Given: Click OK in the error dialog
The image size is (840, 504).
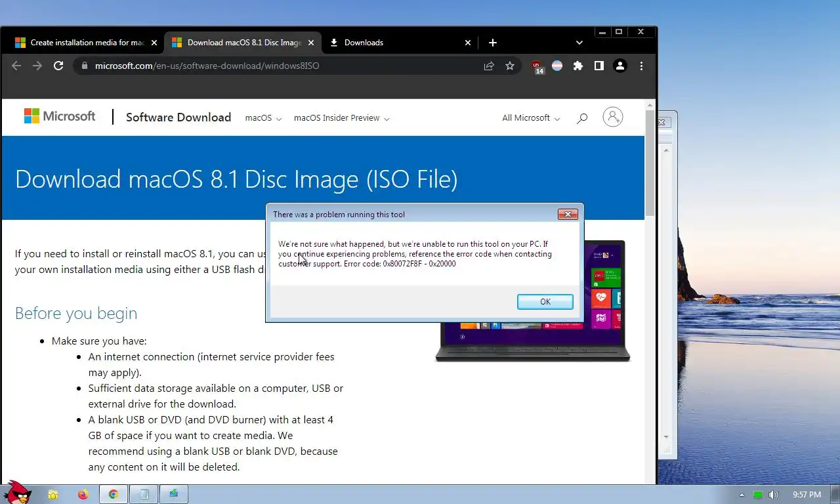Looking at the screenshot, I should tap(545, 301).
